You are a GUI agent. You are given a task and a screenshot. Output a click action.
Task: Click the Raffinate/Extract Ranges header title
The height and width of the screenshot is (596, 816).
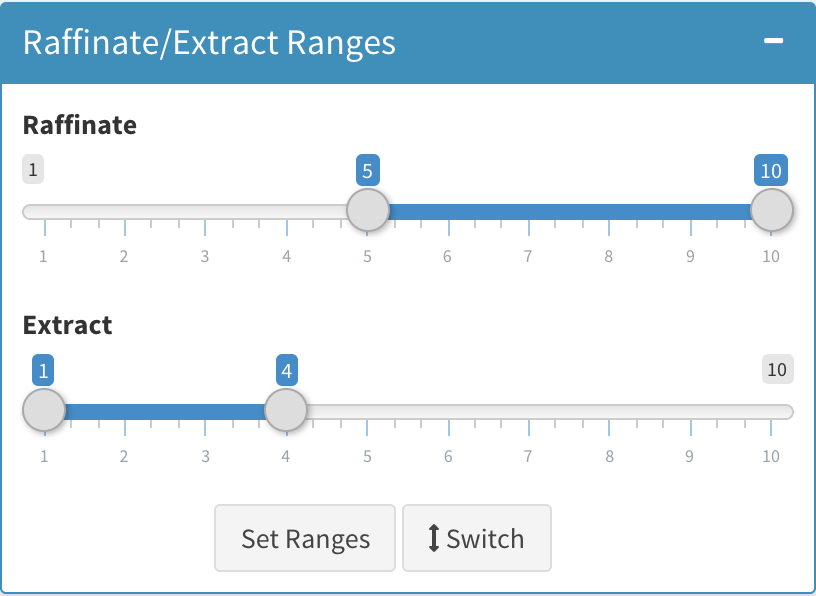pos(209,43)
